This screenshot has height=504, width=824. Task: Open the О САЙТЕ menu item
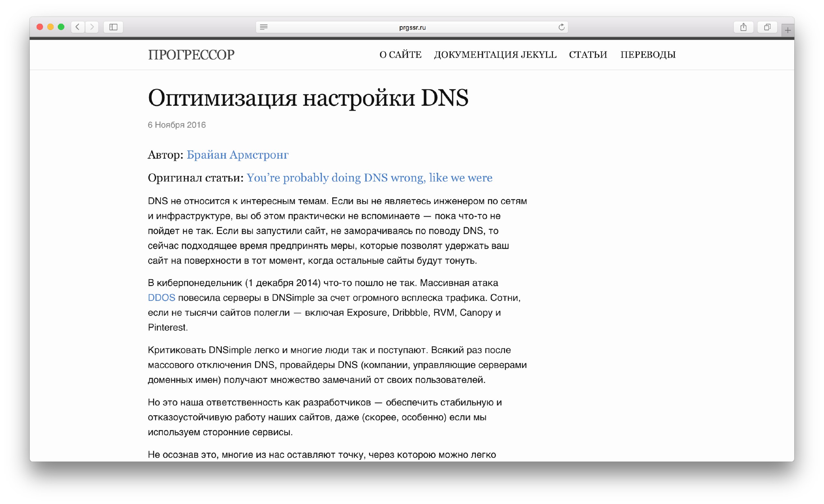[400, 54]
